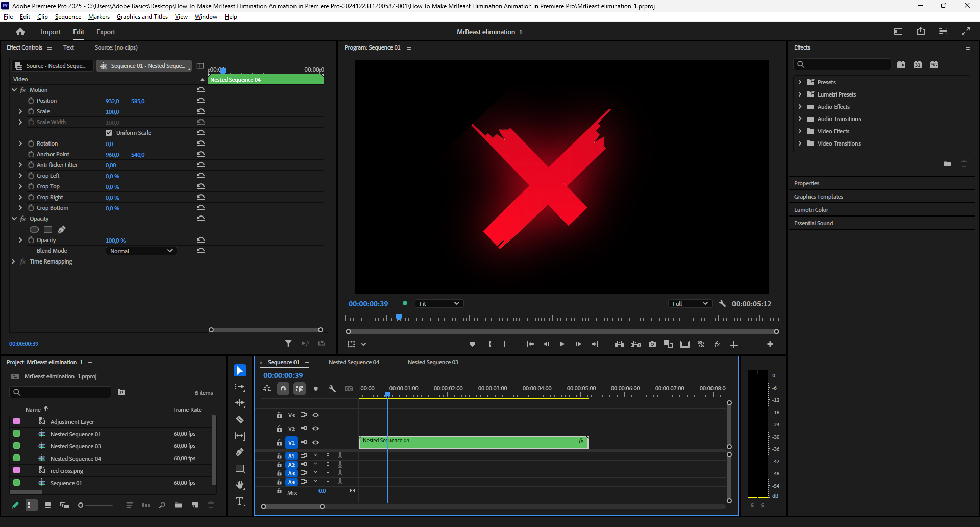Click the timeline wrench settings icon

(332, 389)
